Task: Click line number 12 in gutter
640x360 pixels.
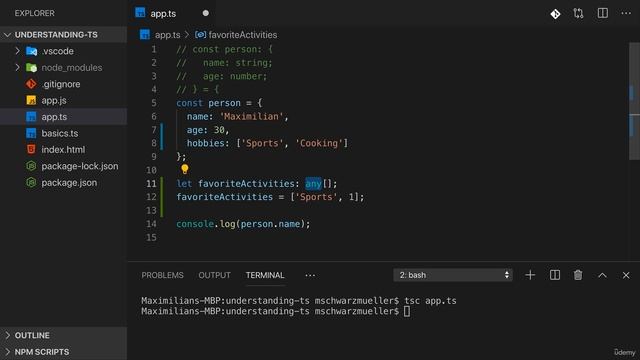Action: click(151, 197)
